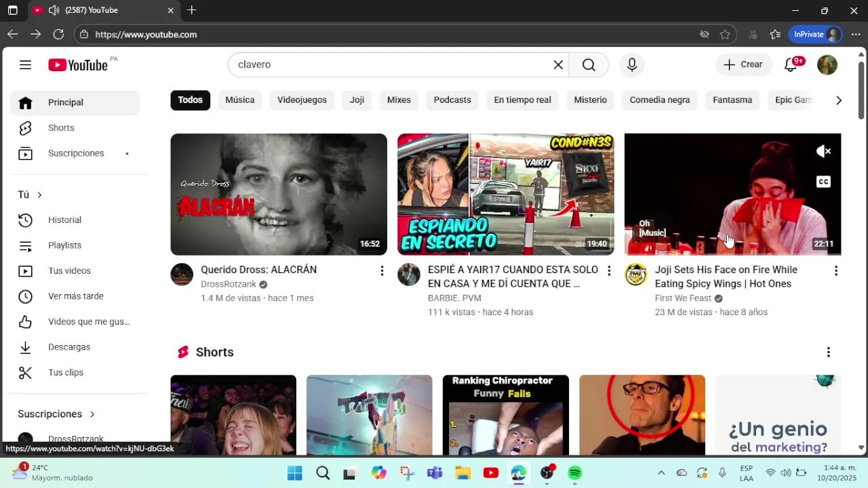Open the account avatar menu
868x488 pixels.
pyautogui.click(x=827, y=64)
